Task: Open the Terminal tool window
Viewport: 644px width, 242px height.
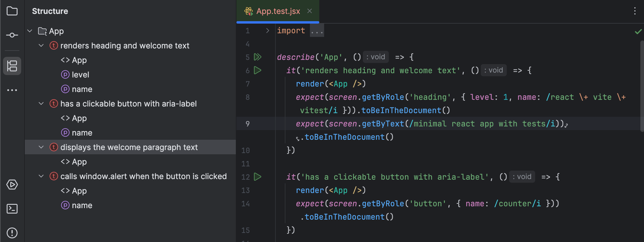Action: [x=12, y=209]
